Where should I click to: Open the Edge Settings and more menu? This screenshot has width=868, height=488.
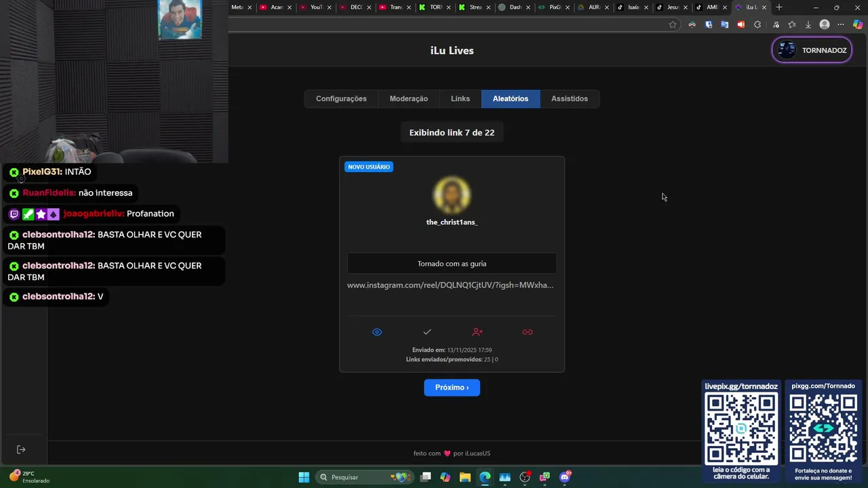[x=841, y=24]
